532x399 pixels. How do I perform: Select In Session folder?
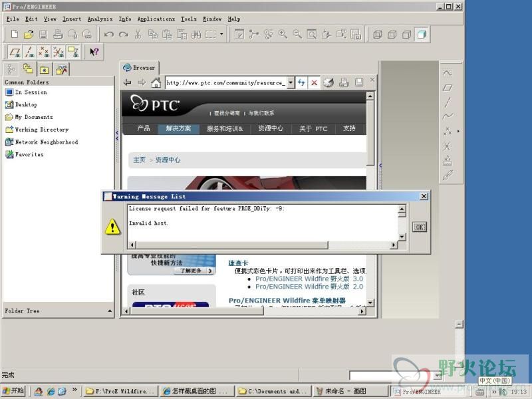point(26,92)
